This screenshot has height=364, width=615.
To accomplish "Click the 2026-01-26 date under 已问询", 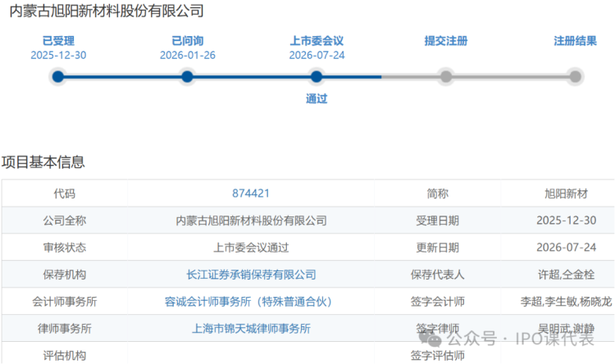I will click(x=188, y=55).
